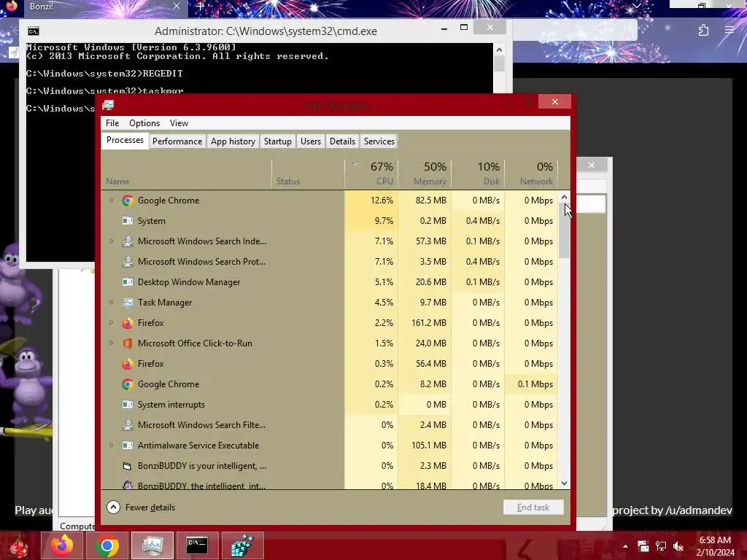Screen dimensions: 747x560
Task: Open the File menu
Action: click(112, 123)
